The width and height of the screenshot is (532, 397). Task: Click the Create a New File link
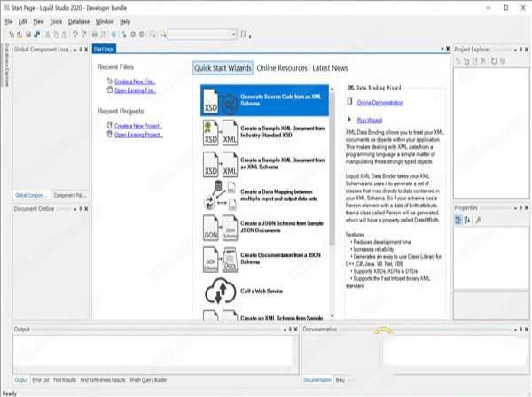tap(135, 81)
